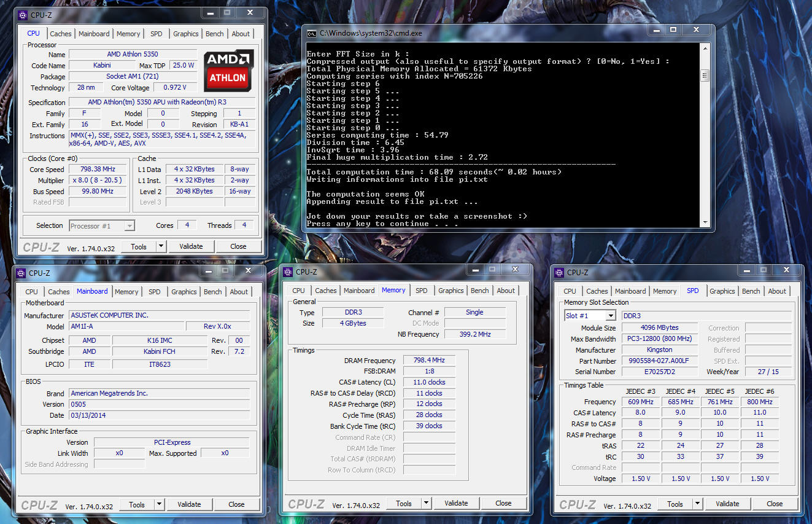Click Tools button in the CPU window
Image resolution: width=812 pixels, height=524 pixels.
pos(139,246)
